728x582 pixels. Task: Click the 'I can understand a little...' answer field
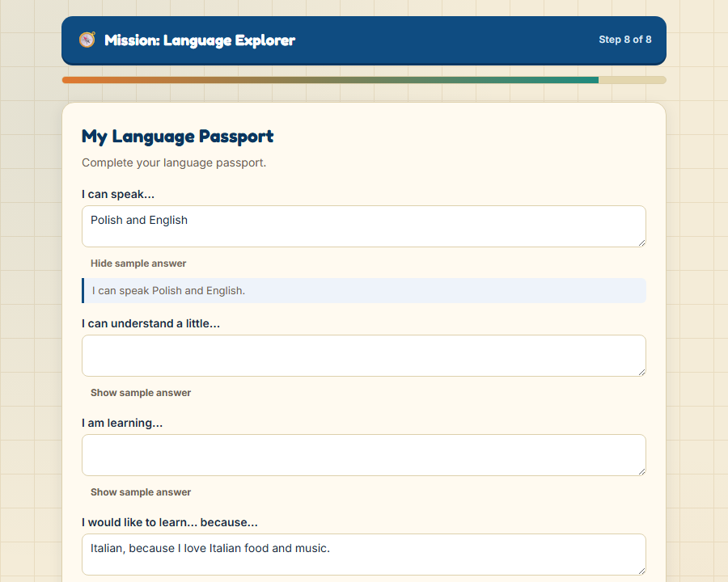click(x=364, y=356)
